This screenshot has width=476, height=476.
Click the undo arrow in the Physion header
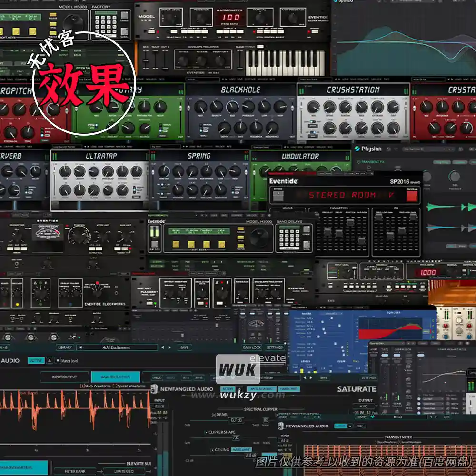(x=388, y=148)
